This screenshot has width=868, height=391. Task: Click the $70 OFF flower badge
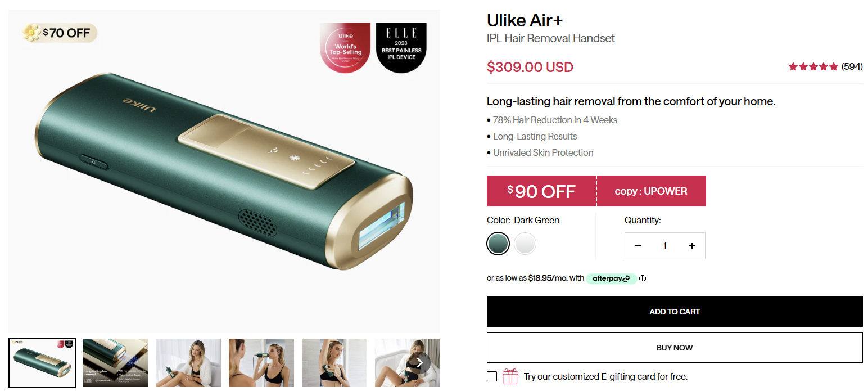click(x=60, y=33)
